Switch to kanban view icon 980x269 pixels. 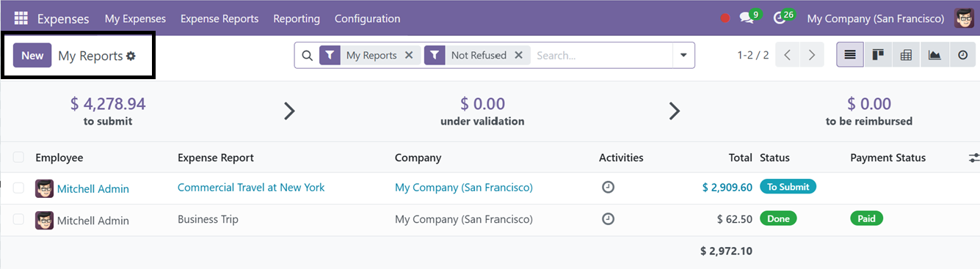pyautogui.click(x=878, y=55)
